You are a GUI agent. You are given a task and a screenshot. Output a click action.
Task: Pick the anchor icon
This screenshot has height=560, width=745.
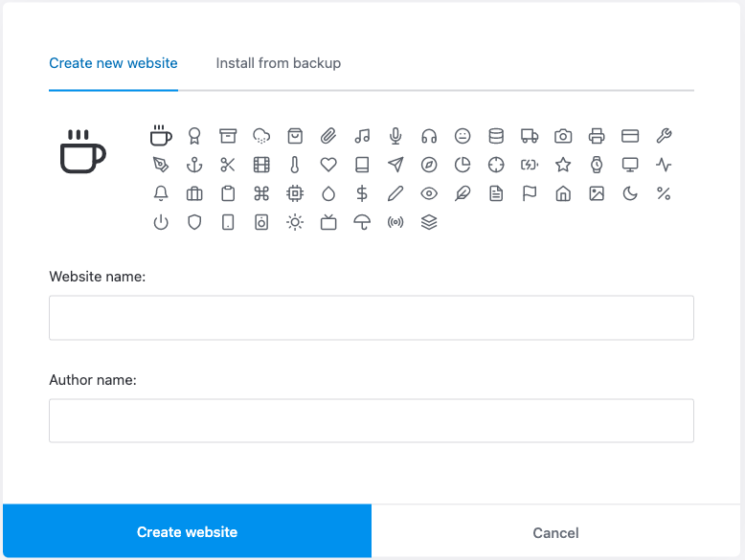[x=194, y=165]
